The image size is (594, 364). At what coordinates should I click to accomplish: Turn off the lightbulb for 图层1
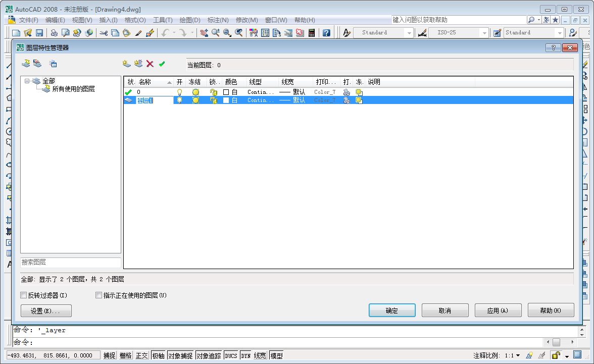click(180, 100)
